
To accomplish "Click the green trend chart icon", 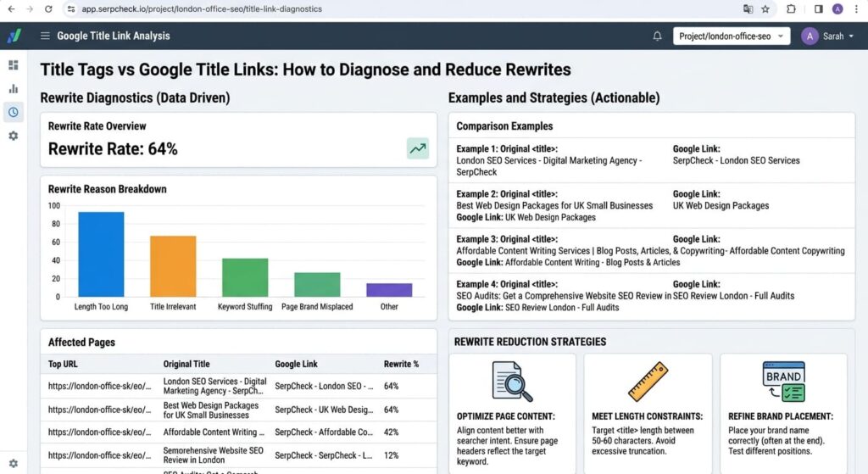I will coord(417,148).
